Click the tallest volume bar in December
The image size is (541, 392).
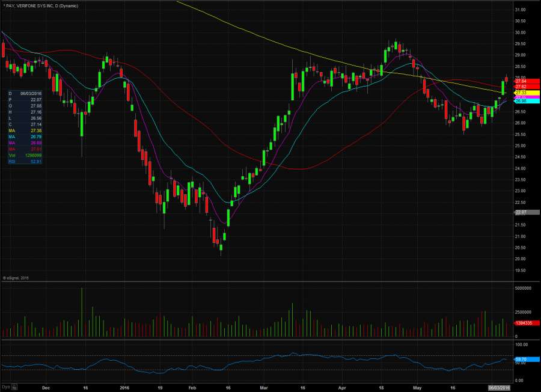tap(82, 313)
